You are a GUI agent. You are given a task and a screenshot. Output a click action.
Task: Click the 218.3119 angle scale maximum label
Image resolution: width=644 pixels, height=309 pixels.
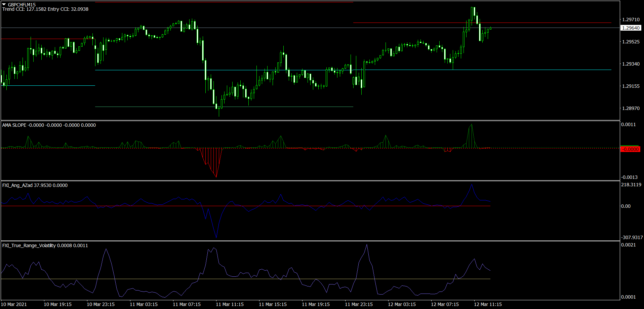[631, 185]
